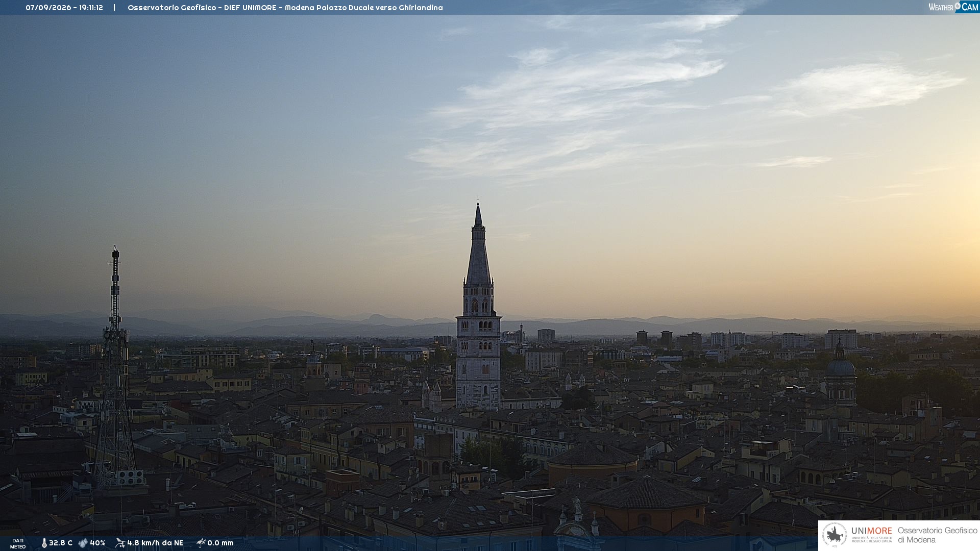The width and height of the screenshot is (980, 551).
Task: Click the 4.8 km/h da NE wind reading
Action: click(x=155, y=543)
